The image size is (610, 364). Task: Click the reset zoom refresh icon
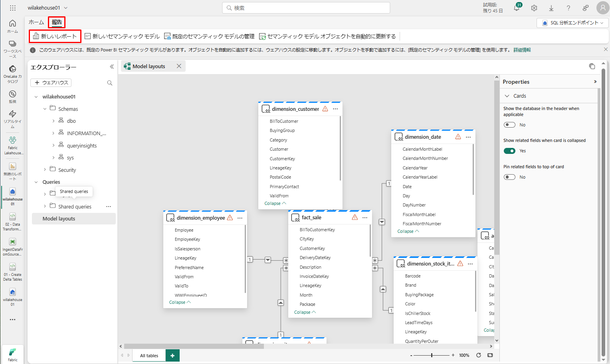[479, 355]
